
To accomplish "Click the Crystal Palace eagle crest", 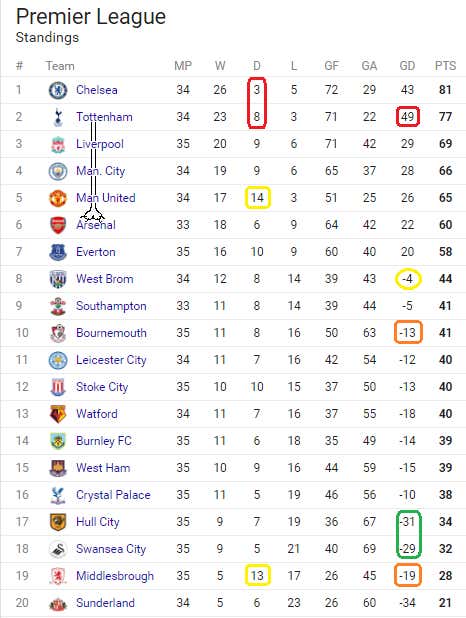I will pyautogui.click(x=58, y=495).
